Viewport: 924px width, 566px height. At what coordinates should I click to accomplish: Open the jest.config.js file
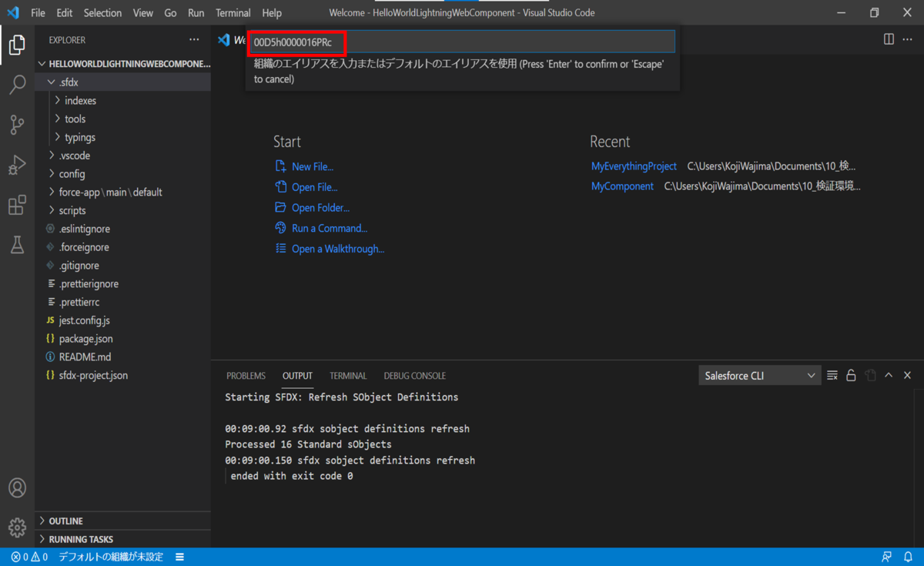click(x=123, y=320)
